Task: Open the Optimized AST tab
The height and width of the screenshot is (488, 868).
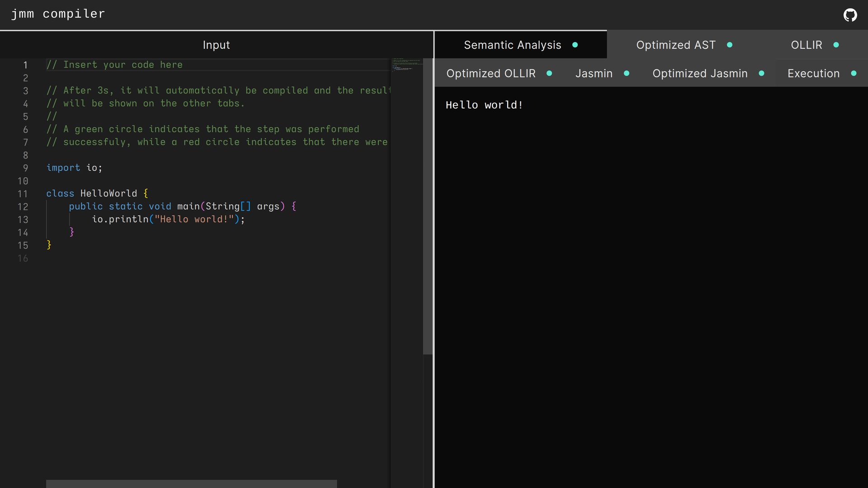Action: click(675, 45)
